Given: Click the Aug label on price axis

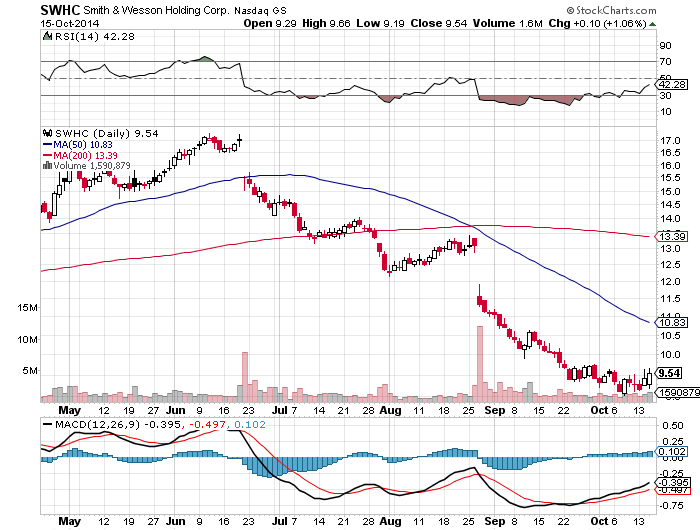Looking at the screenshot, I should click(x=390, y=410).
